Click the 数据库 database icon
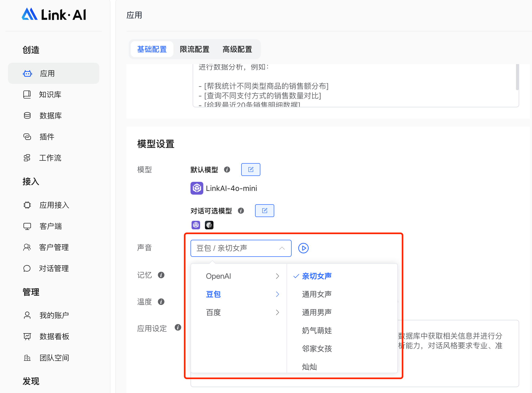 click(27, 116)
